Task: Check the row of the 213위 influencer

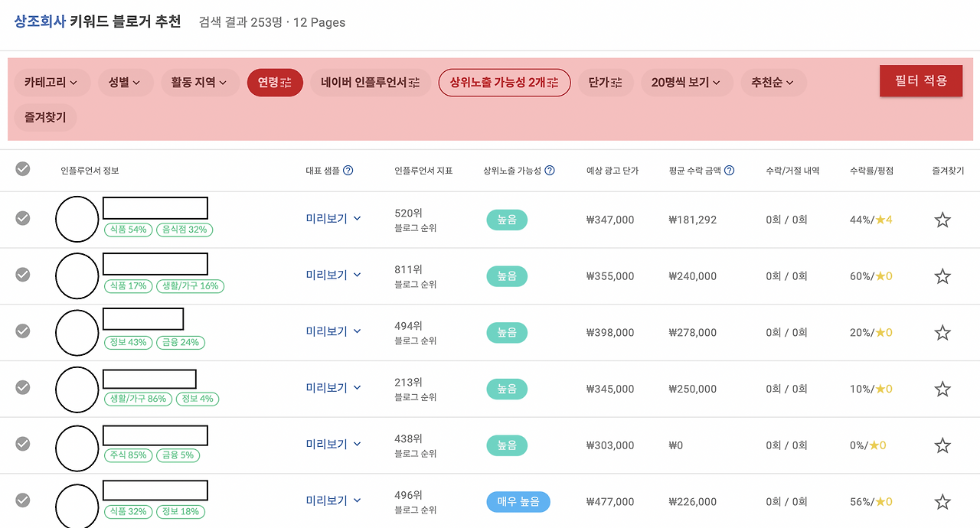Action: [x=22, y=388]
